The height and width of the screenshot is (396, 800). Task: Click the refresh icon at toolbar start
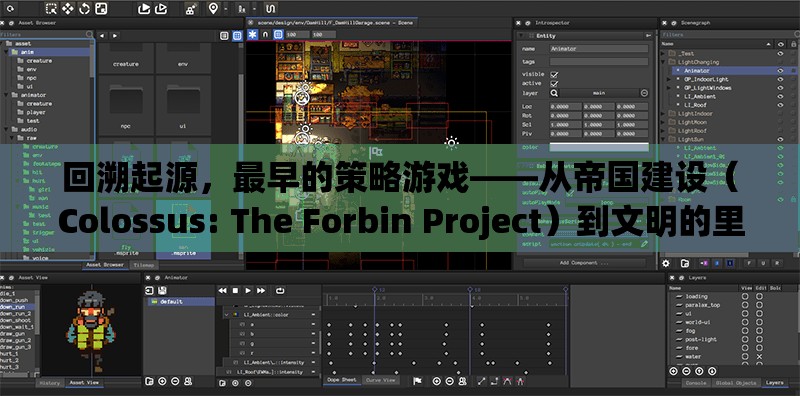[x=10, y=8]
